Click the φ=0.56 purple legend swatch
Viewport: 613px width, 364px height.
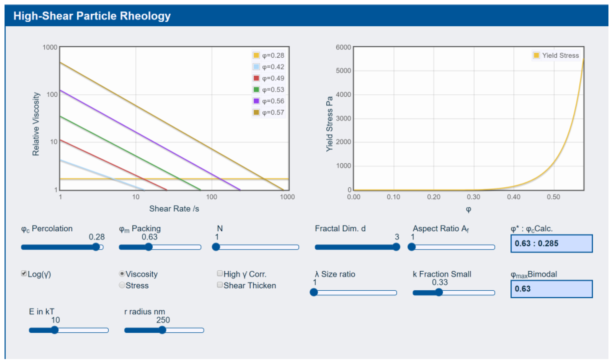pos(256,101)
